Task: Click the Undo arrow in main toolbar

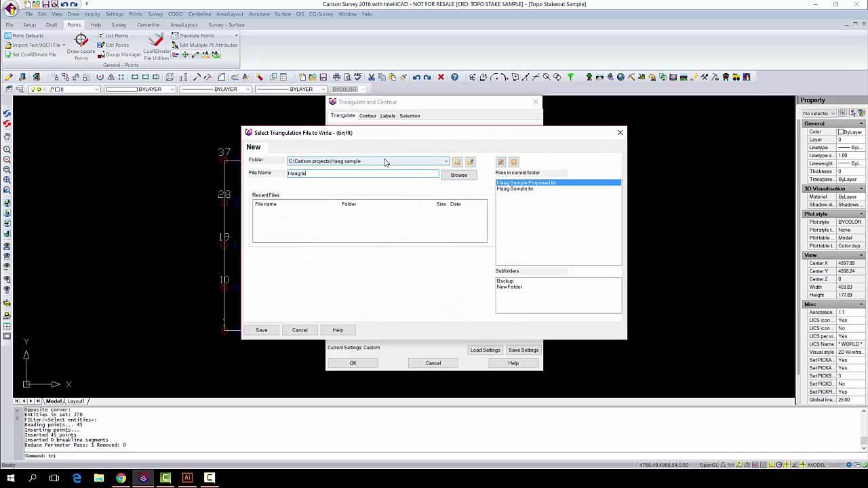Action: tap(416, 77)
